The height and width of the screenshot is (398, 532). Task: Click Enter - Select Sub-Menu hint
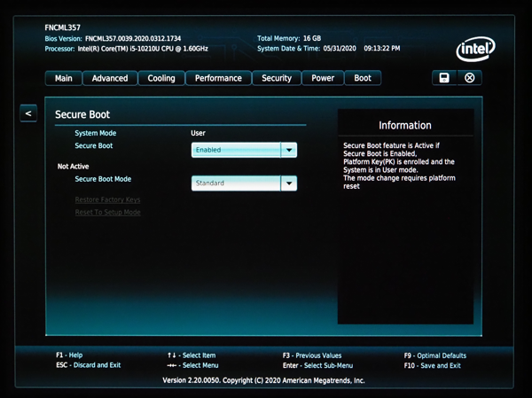pyautogui.click(x=317, y=365)
